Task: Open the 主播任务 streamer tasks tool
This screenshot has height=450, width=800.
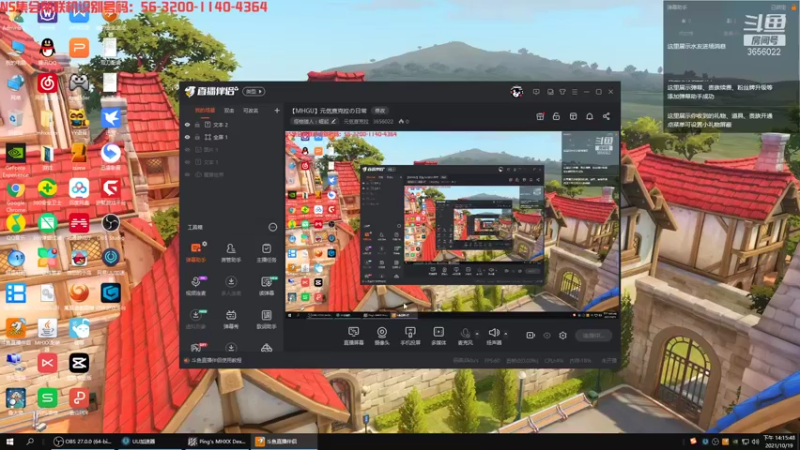Action: click(266, 253)
